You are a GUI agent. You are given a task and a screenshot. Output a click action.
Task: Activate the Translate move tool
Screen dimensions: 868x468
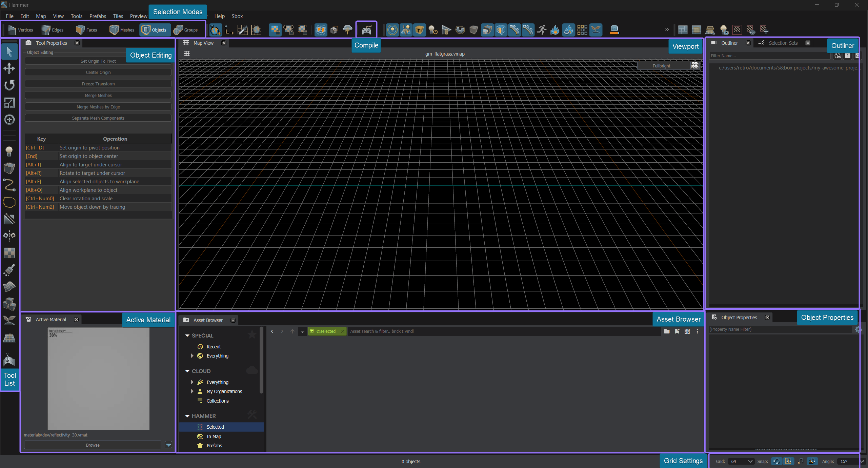[9, 68]
